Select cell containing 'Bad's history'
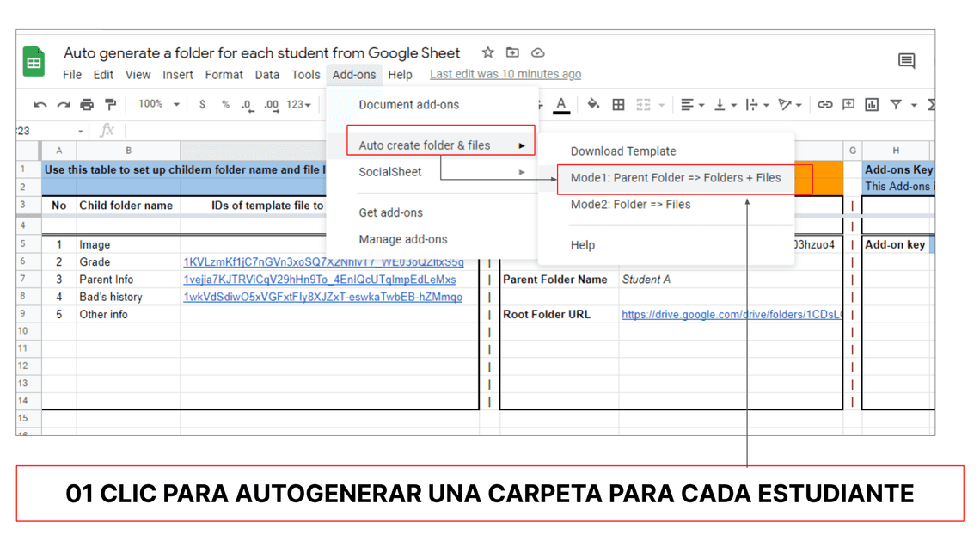Screen dimensions: 980x535 coord(111,297)
